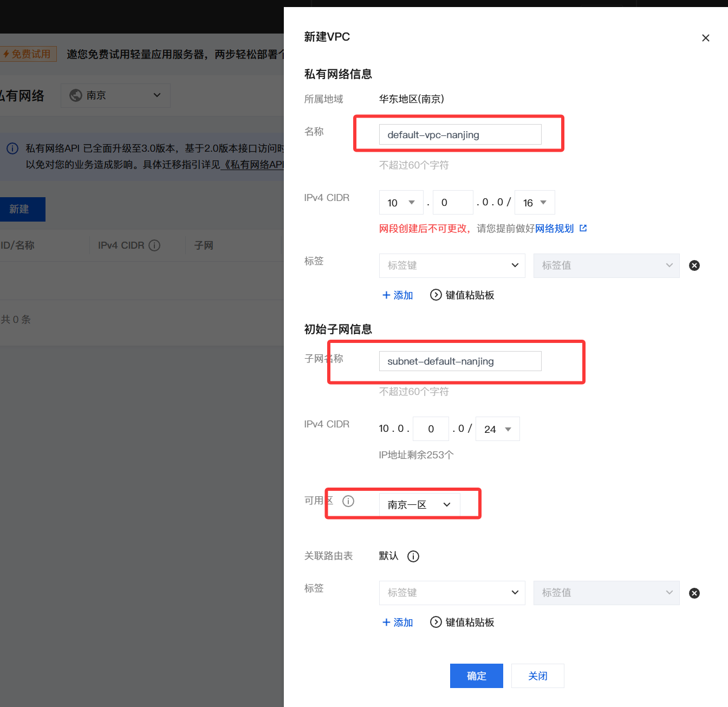Click the info icon next to 默认 route table
Viewport: 728px width, 707px height.
(x=413, y=556)
